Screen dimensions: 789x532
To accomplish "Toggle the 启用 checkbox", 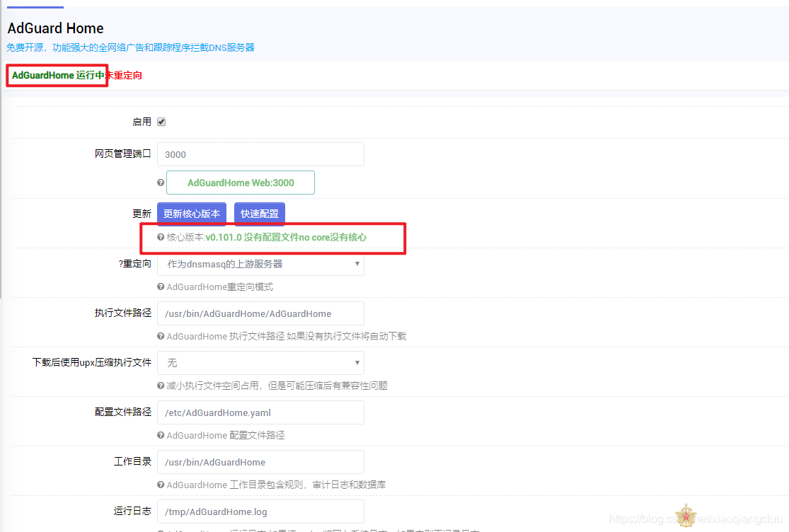I will [161, 122].
